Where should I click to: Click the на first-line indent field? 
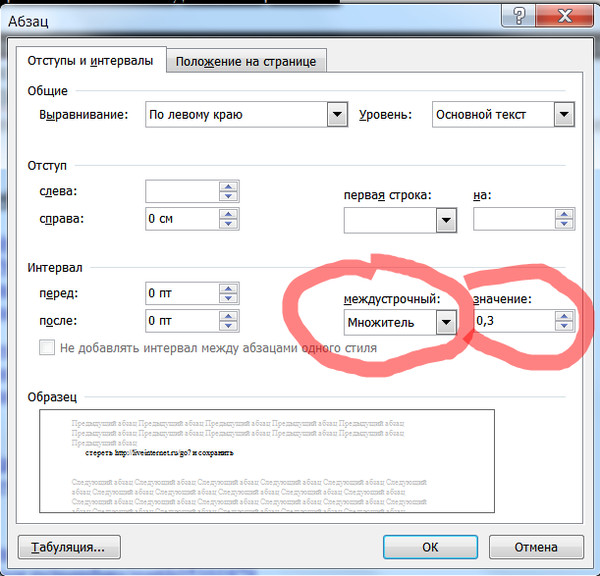pyautogui.click(x=514, y=219)
